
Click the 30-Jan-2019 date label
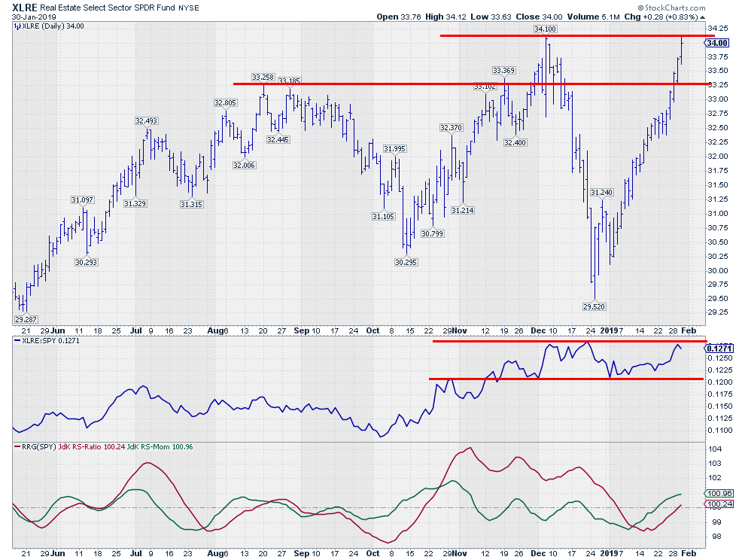tap(34, 17)
